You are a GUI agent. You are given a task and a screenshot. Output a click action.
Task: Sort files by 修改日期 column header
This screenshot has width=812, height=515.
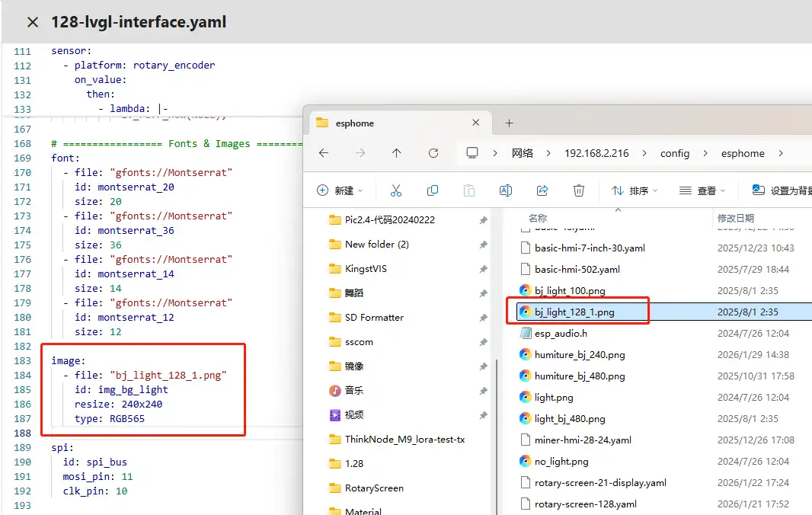(x=735, y=219)
